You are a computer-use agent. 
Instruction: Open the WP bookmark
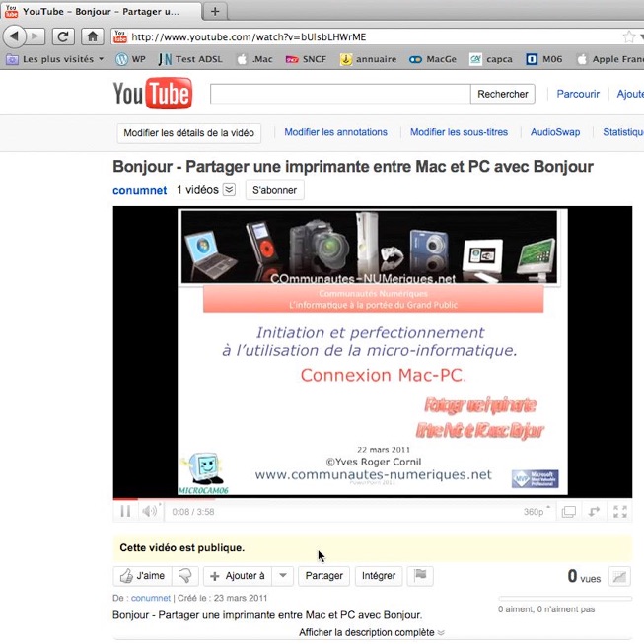[x=131, y=59]
